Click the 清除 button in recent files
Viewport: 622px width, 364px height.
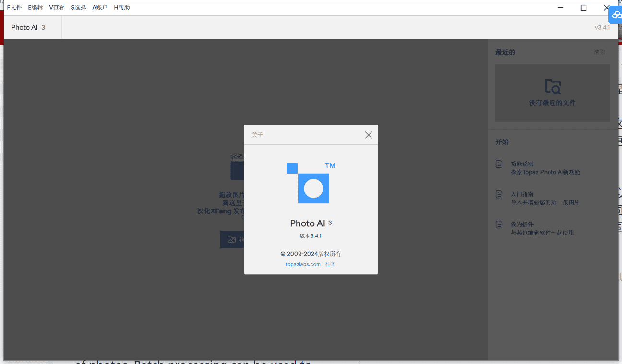point(599,52)
